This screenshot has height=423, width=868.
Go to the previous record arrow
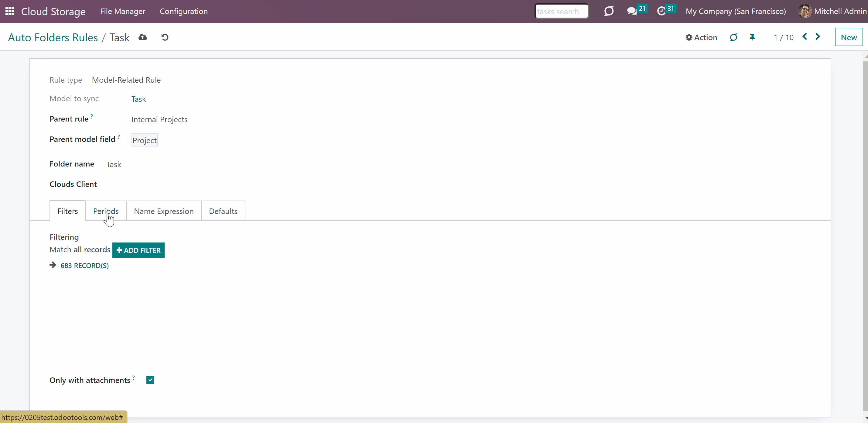tap(805, 36)
